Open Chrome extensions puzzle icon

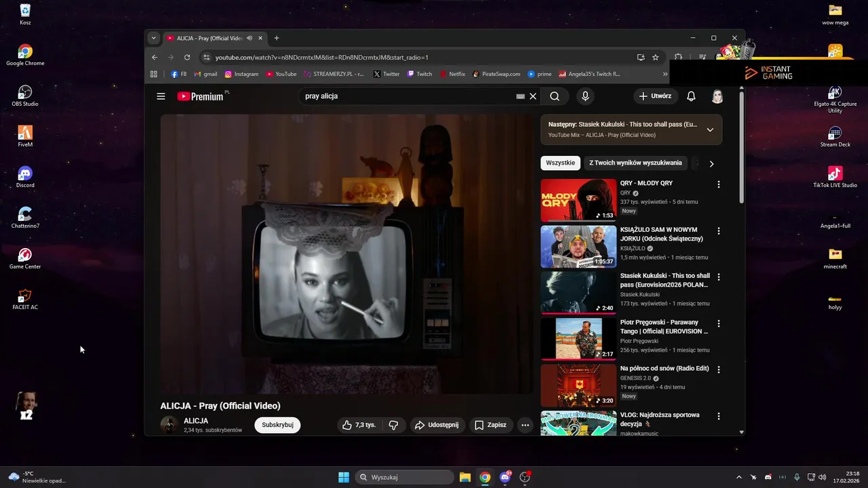click(678, 58)
